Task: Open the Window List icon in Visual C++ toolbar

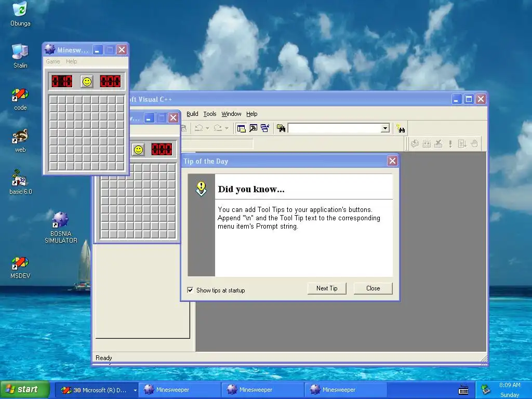Action: (x=265, y=128)
